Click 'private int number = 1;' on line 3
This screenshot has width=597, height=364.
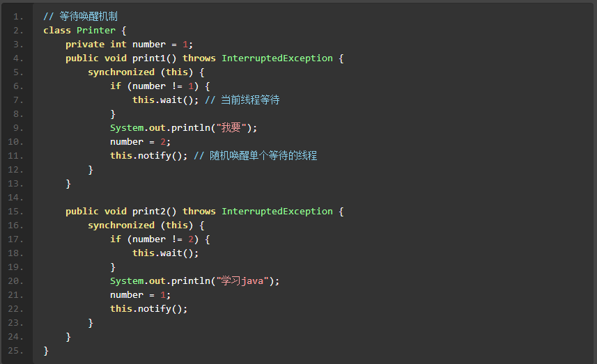[129, 45]
